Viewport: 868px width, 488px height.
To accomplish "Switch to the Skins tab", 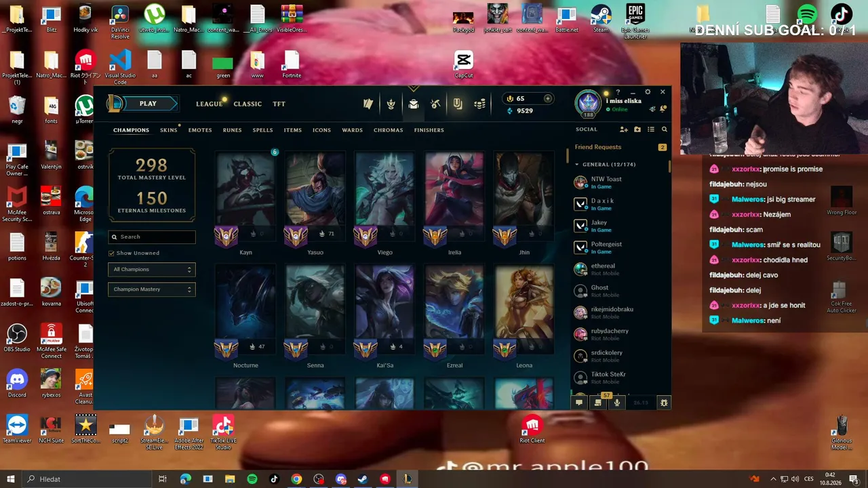I will pos(169,130).
